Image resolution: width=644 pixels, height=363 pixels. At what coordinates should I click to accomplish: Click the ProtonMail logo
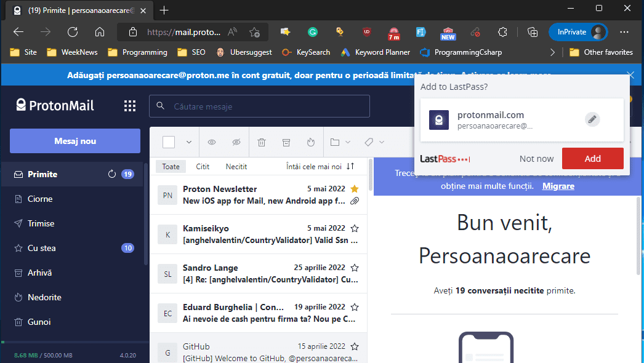coord(55,106)
